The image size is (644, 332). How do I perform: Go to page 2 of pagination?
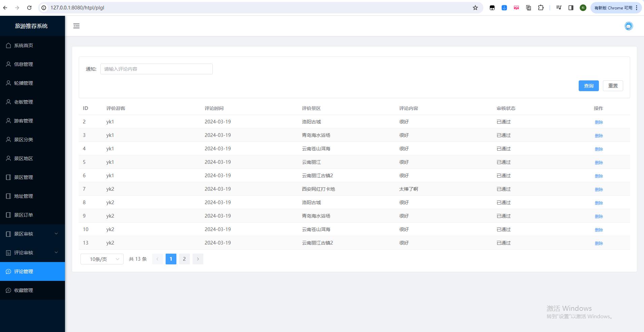tap(184, 259)
